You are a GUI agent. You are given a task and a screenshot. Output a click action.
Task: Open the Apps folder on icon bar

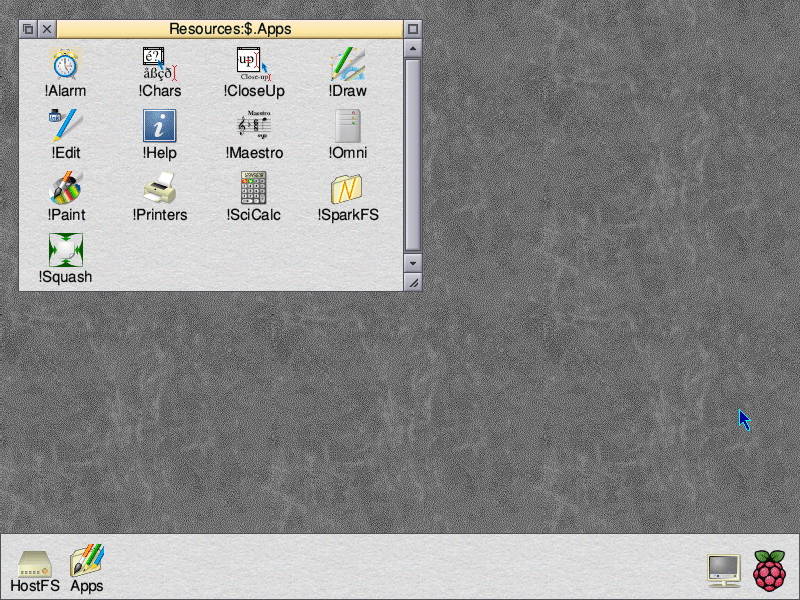pos(87,568)
